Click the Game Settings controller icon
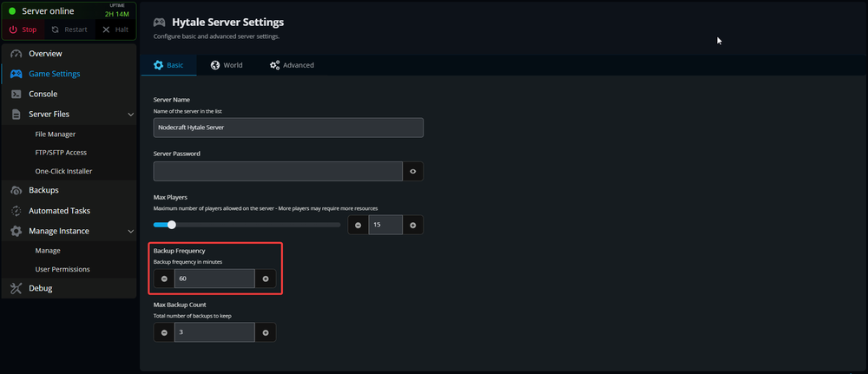Image resolution: width=868 pixels, height=374 pixels. (x=16, y=74)
